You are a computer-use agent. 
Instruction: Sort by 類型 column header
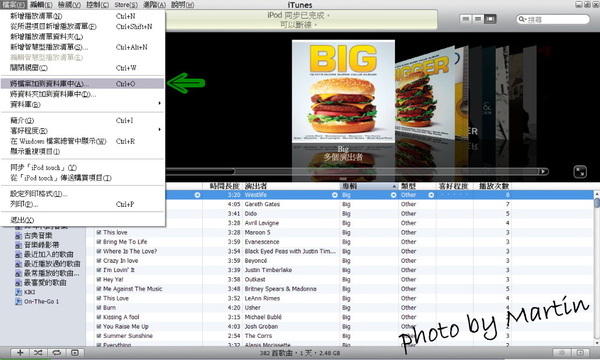[x=417, y=186]
